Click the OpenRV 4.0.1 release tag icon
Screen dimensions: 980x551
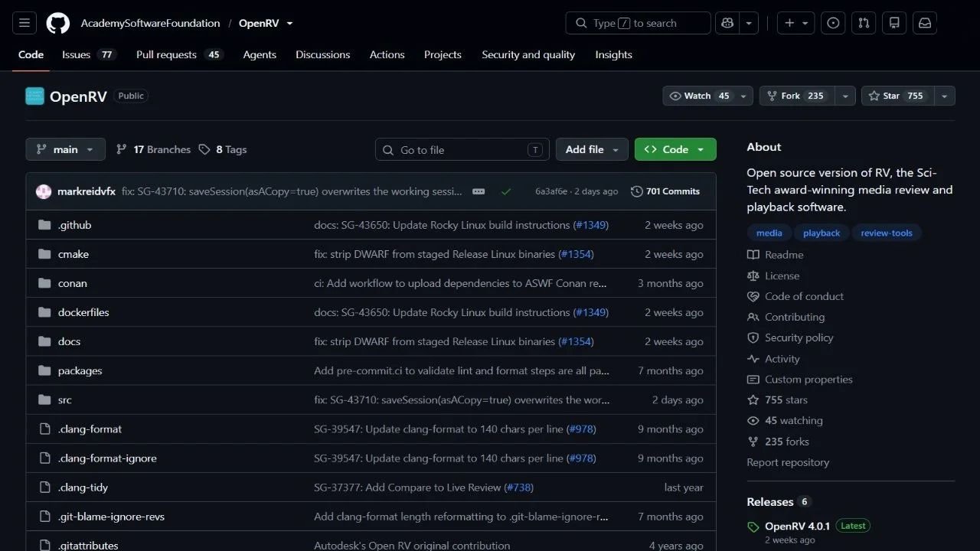point(753,527)
